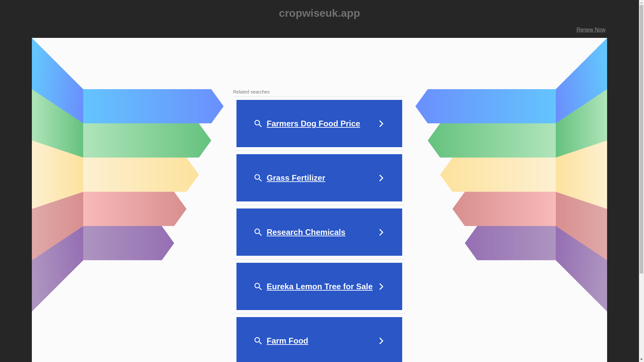Click right chevron on Eureka Lemon Tree row
644x362 pixels.
[x=381, y=287]
